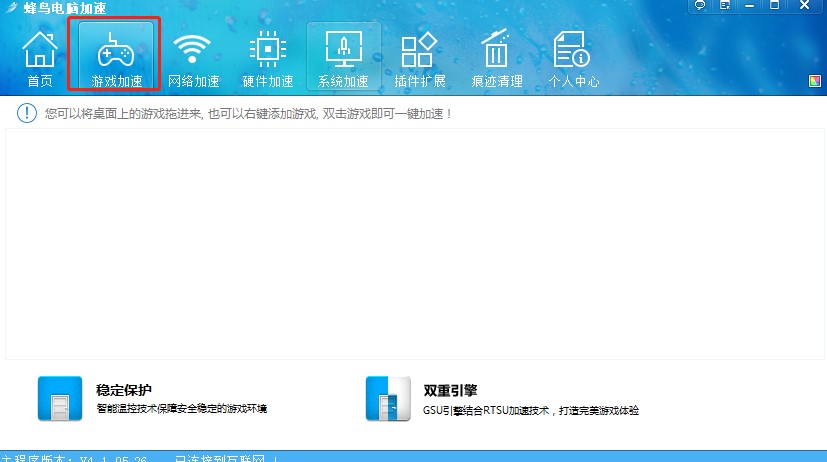Click the program version status text
827x462 pixels.
pos(74,458)
